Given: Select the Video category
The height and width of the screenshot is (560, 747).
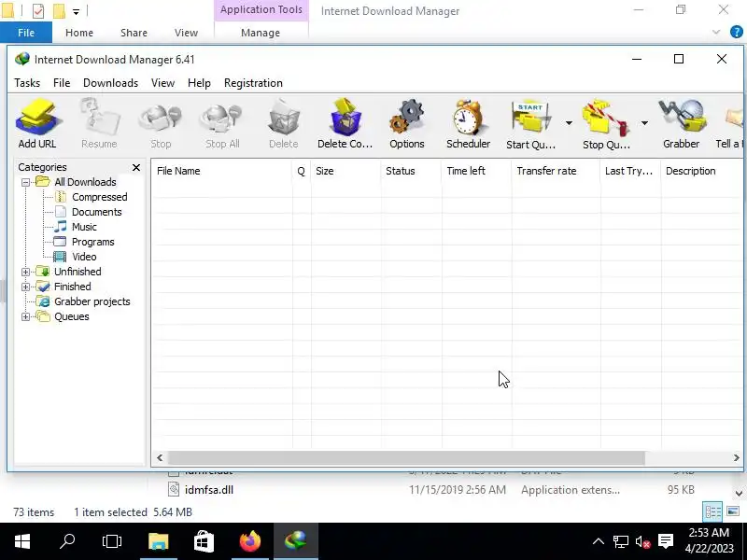Looking at the screenshot, I should click(x=84, y=257).
